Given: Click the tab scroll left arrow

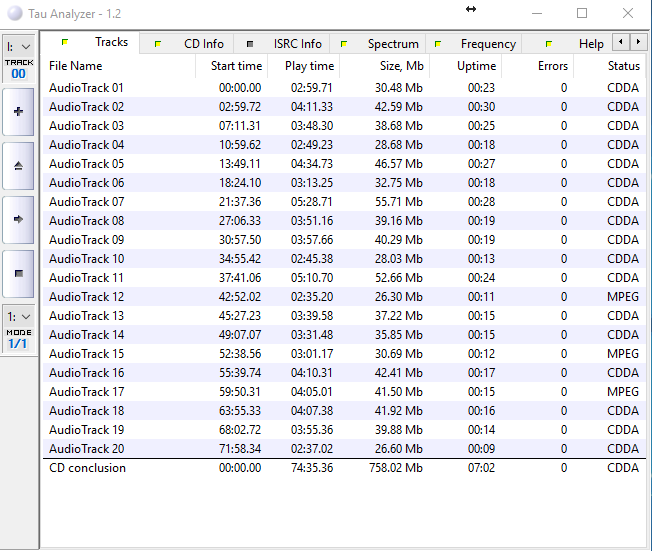Looking at the screenshot, I should point(621,42).
